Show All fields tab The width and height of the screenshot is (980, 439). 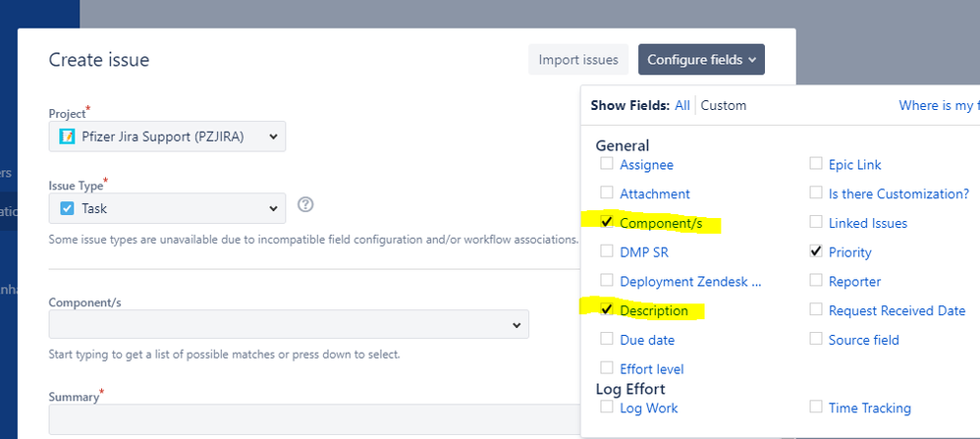click(x=682, y=106)
